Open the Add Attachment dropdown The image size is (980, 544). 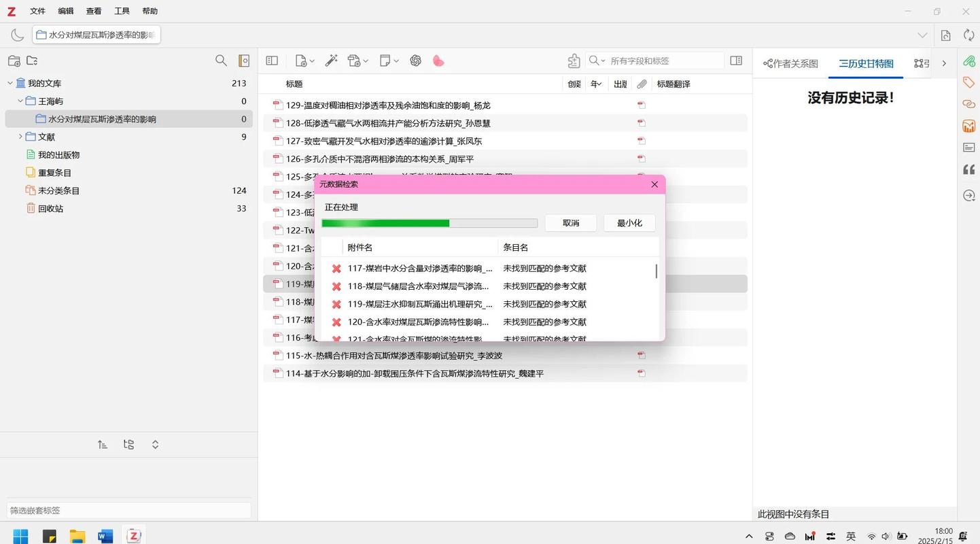[x=357, y=61]
